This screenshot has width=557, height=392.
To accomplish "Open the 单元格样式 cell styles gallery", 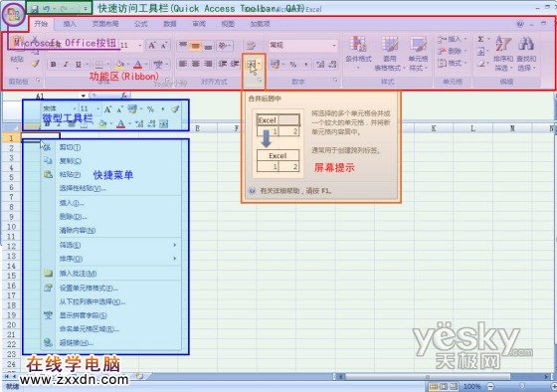I will (418, 53).
